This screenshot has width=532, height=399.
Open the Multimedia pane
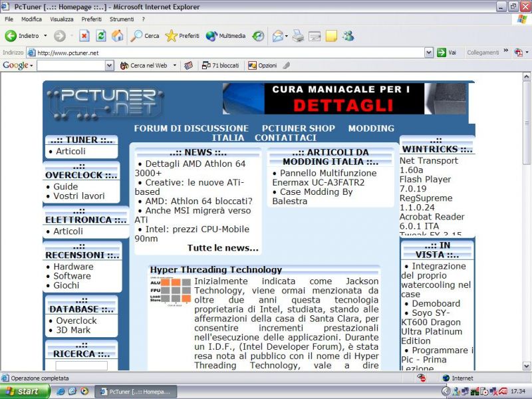pos(225,36)
